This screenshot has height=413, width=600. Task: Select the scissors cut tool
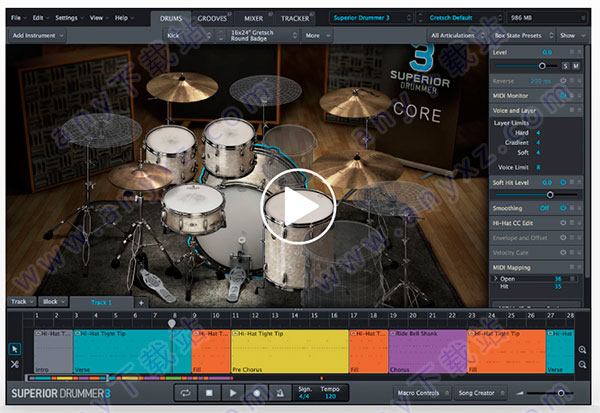15,364
